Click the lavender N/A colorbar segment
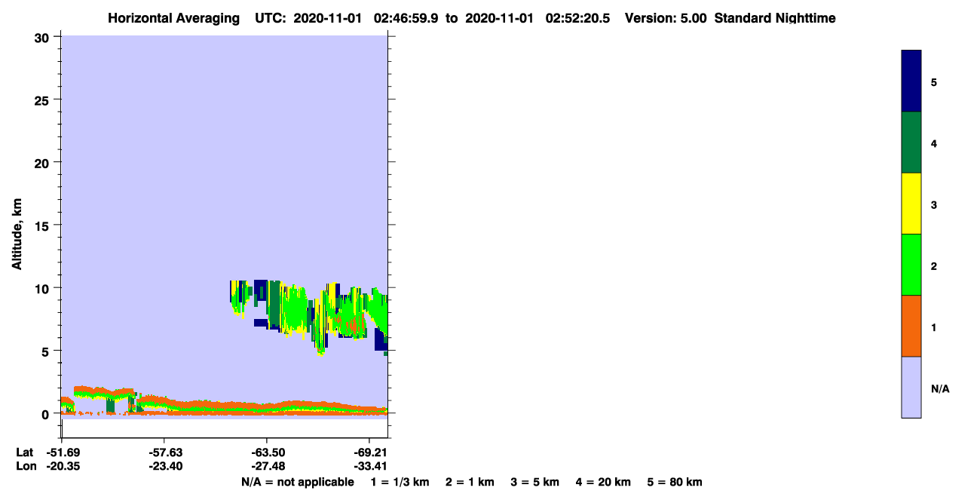Screen dimensions: 980x503 (x=911, y=387)
